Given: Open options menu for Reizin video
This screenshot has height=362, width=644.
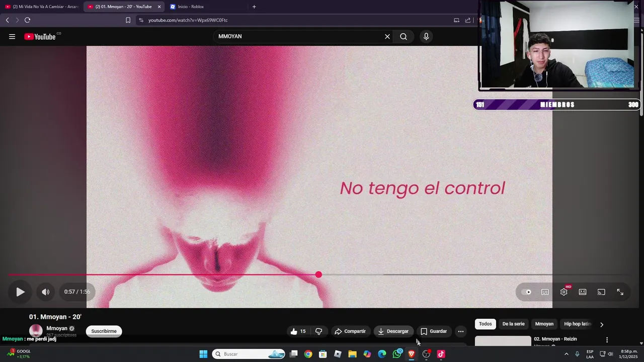Looking at the screenshot, I should (607, 340).
